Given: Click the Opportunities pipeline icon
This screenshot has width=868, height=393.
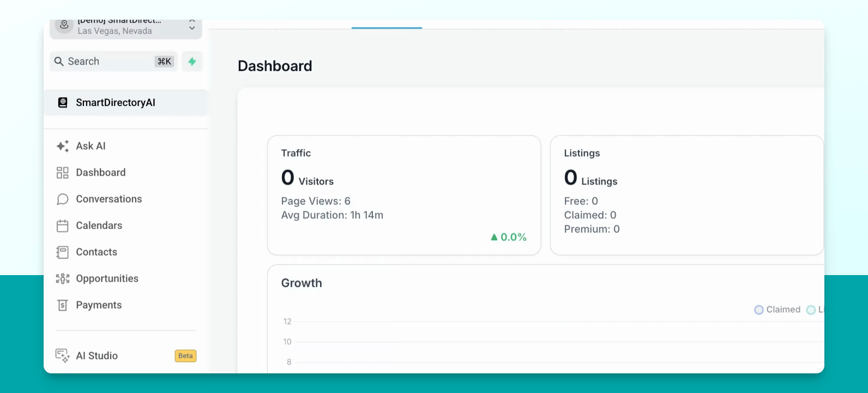Looking at the screenshot, I should [63, 279].
